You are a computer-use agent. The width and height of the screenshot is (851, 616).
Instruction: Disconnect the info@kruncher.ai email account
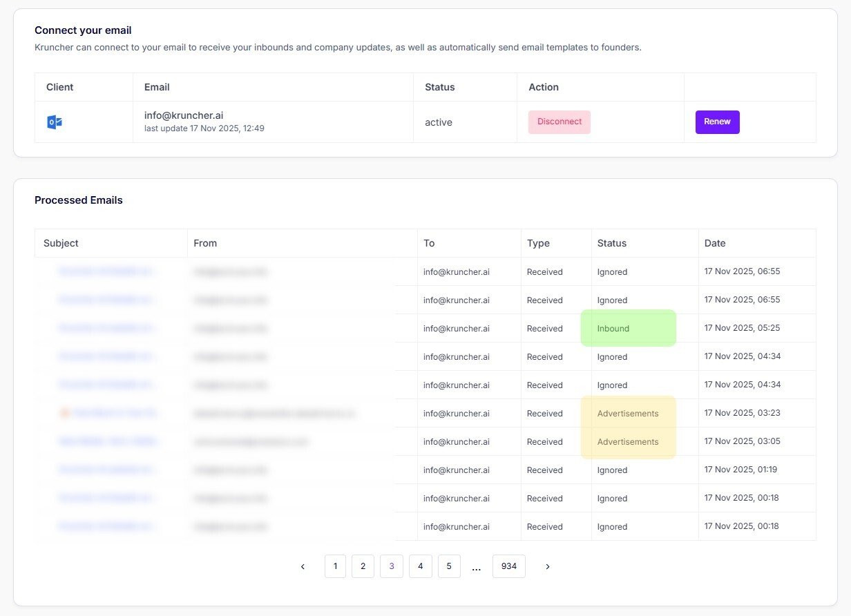coord(559,122)
